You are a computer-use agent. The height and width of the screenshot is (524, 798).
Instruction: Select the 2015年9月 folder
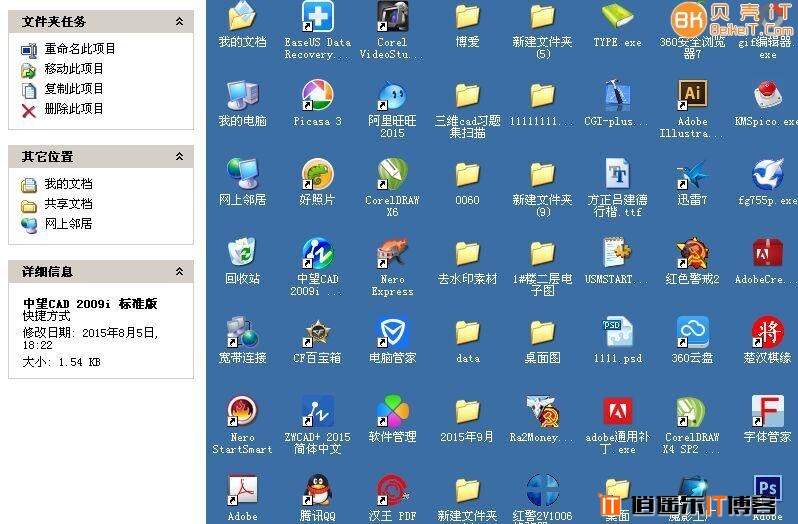click(x=467, y=411)
